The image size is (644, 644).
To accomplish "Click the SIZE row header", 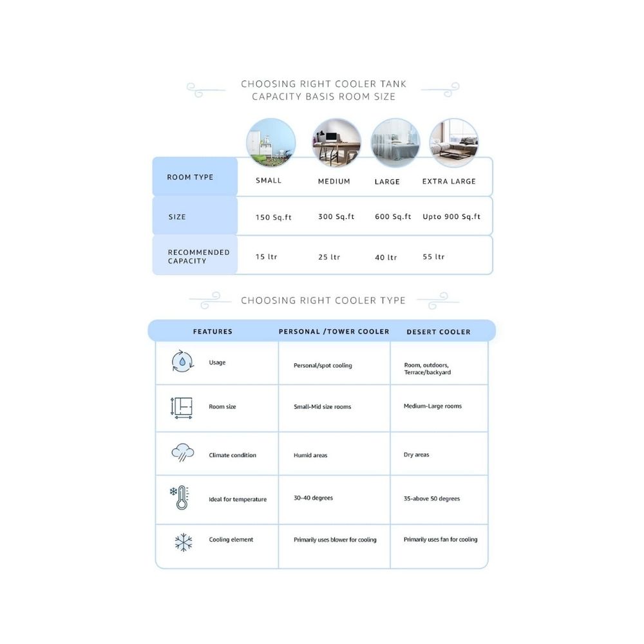I will pyautogui.click(x=194, y=216).
